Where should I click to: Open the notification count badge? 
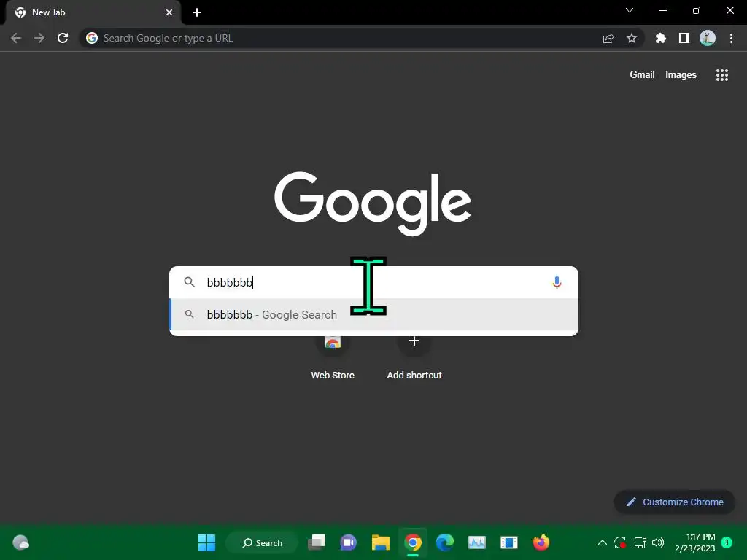(727, 542)
